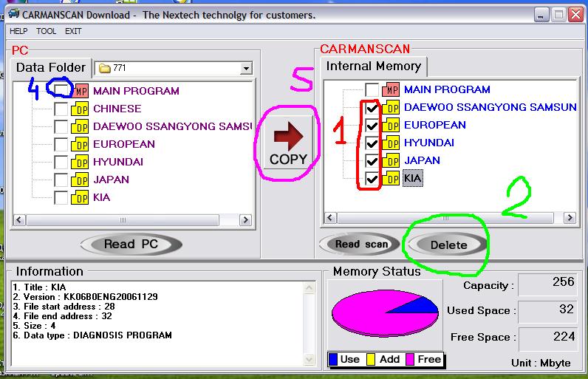Viewport: 588px width, 379px height.
Task: Click right arrow of PC list scrollbar
Action: pos(245,220)
